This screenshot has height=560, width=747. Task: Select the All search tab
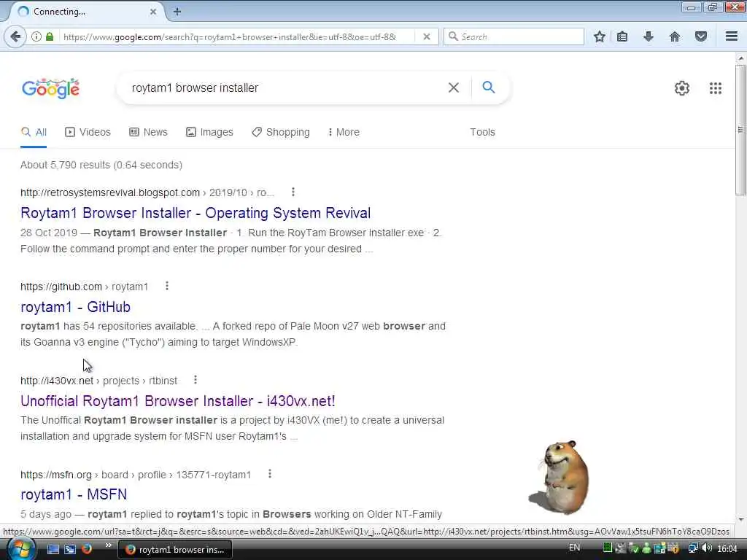(34, 133)
